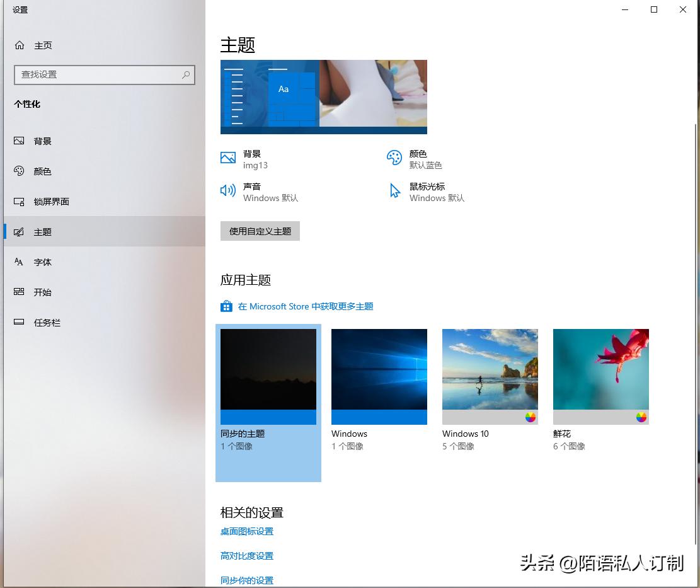Screen dimensions: 700x588
Task: Click the 锁屏界面 sidebar icon
Action: pos(21,201)
